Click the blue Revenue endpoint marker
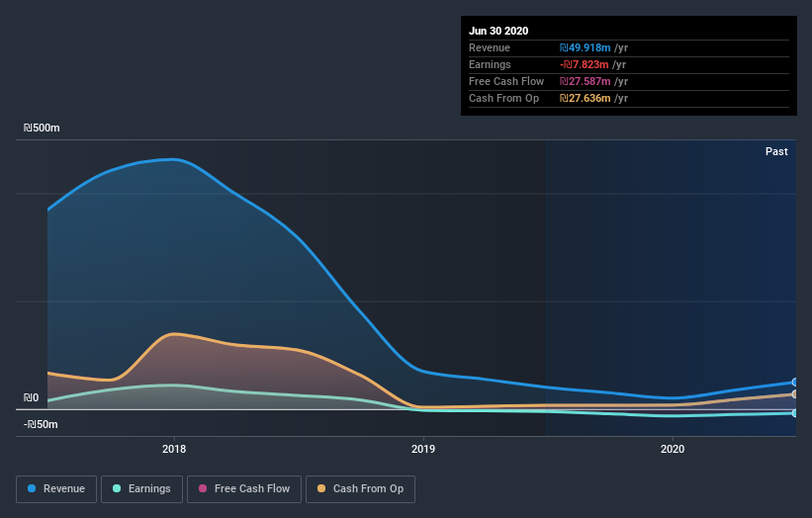The width and height of the screenshot is (812, 518). tap(795, 382)
